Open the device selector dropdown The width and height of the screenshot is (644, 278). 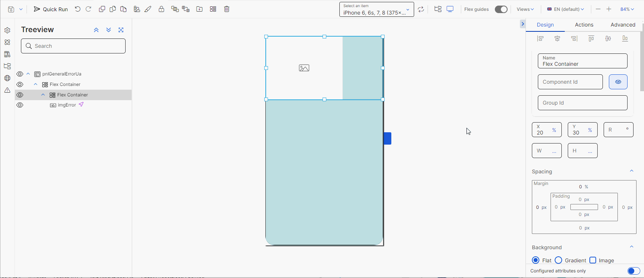[x=376, y=9]
